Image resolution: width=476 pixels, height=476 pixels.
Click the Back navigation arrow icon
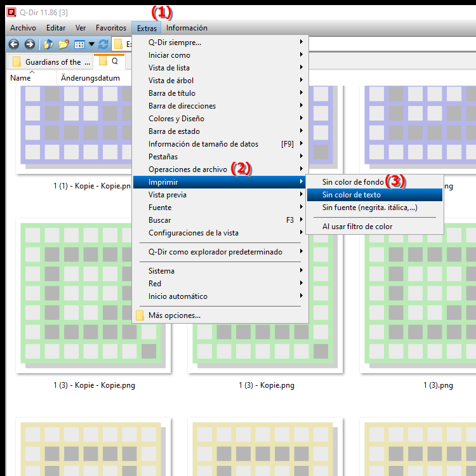(x=14, y=44)
